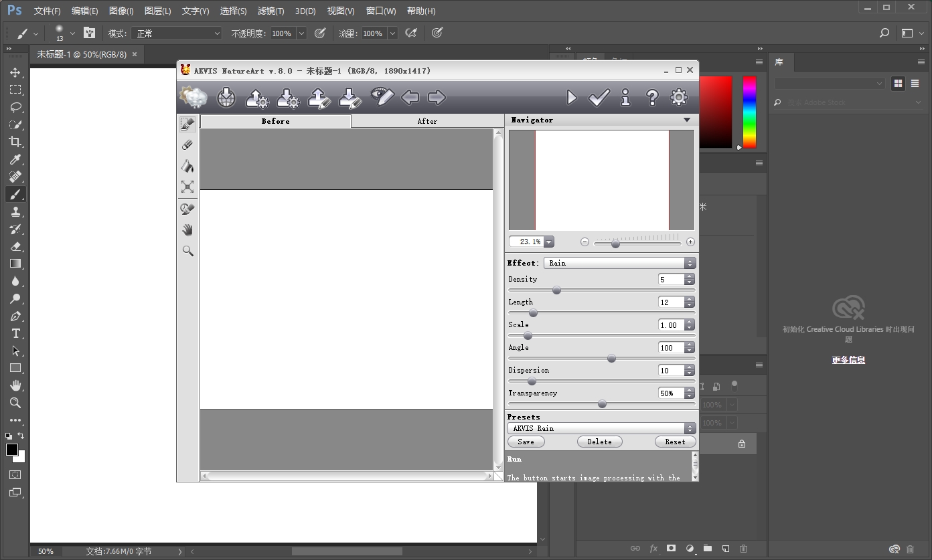Screen dimensions: 932x560
Task: Open the Presets dropdown showing AKVIS Rain
Action: 602,428
